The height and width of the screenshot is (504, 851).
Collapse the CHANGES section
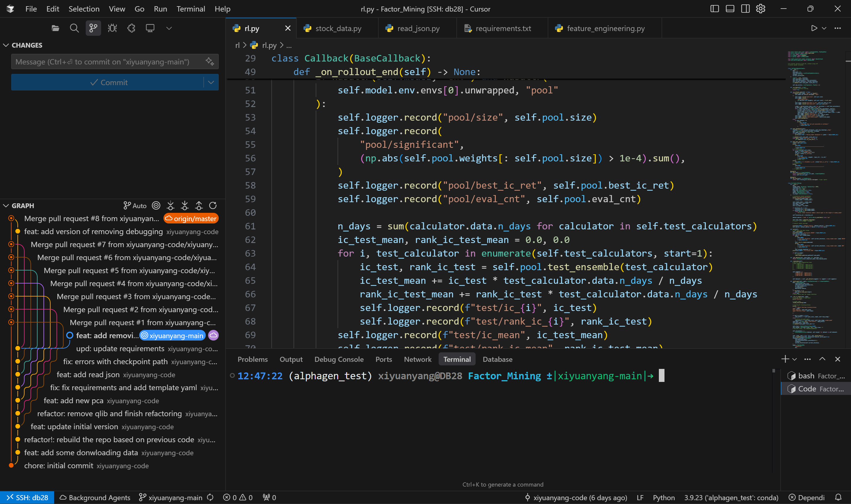click(x=6, y=45)
